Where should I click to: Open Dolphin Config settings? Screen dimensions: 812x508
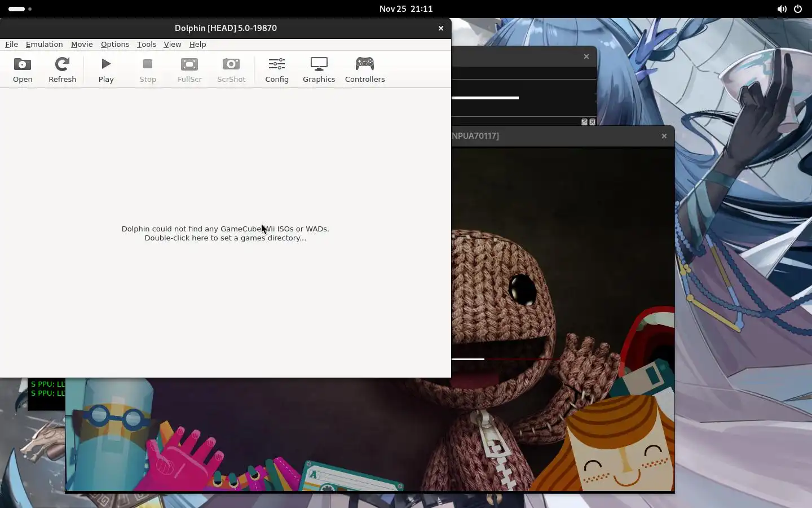[x=277, y=70]
